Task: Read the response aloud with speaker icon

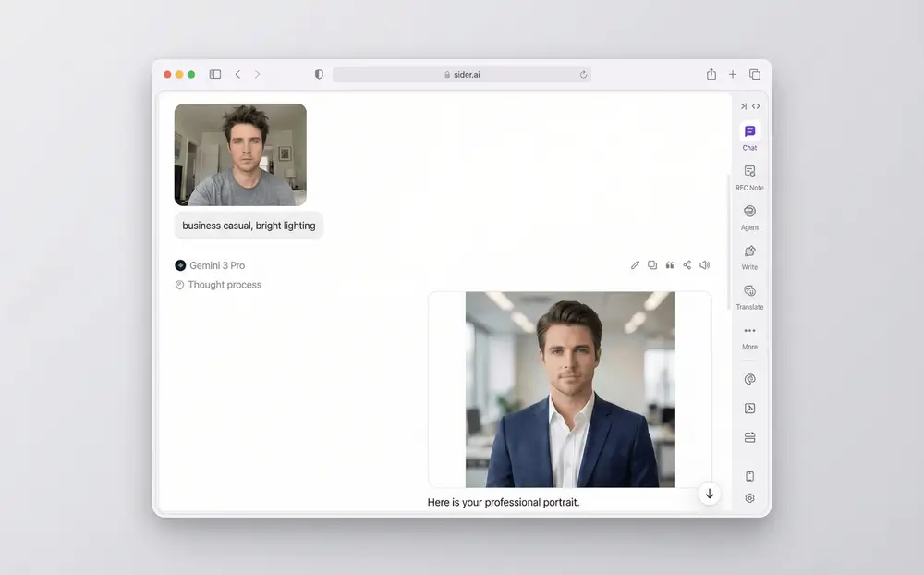Action: 705,264
